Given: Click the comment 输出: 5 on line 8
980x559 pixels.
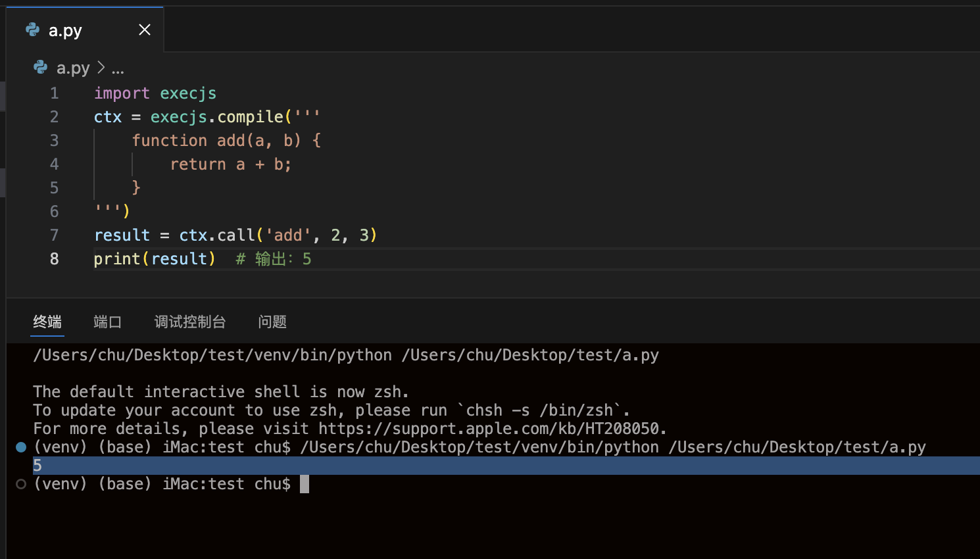Looking at the screenshot, I should [273, 258].
